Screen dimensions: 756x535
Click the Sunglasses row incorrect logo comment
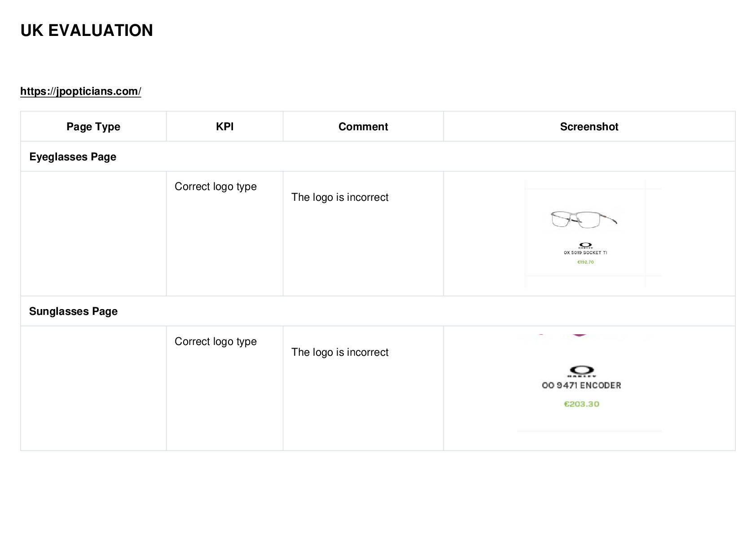(340, 352)
